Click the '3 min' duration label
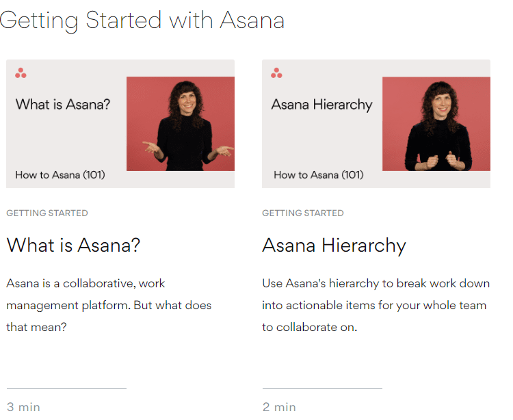The image size is (513, 420). (x=23, y=407)
